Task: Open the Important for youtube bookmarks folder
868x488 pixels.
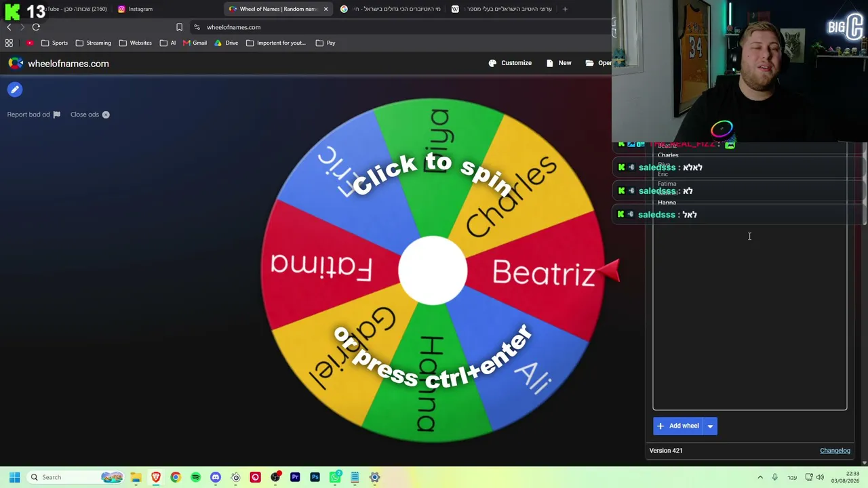Action: tap(276, 43)
